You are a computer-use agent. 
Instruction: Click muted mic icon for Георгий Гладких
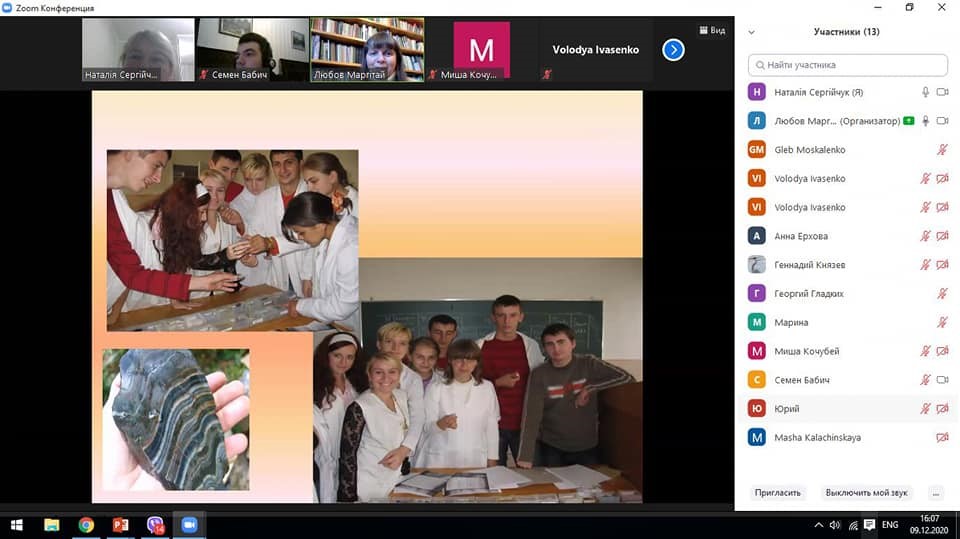point(942,294)
